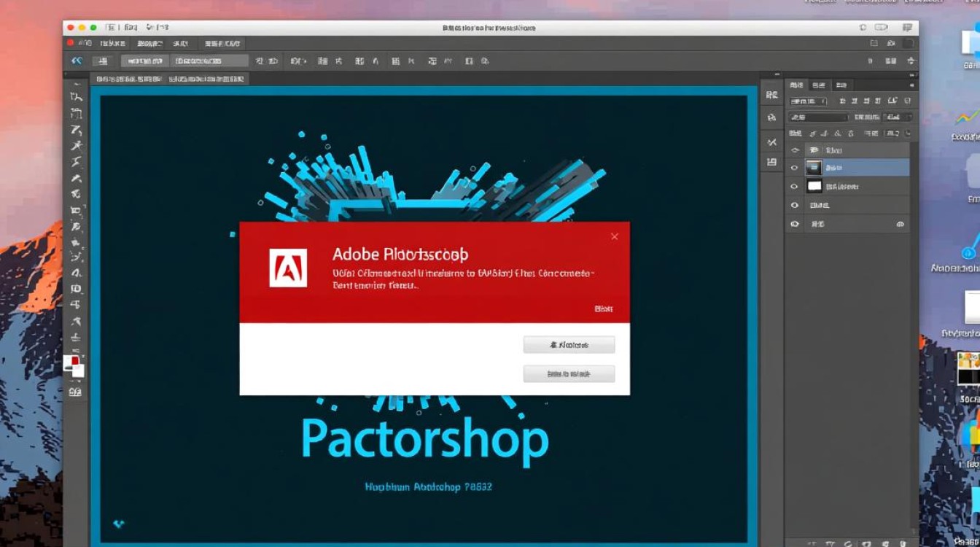Toggle the eye icon of the bottom locked layer
The height and width of the screenshot is (547, 980).
795,225
